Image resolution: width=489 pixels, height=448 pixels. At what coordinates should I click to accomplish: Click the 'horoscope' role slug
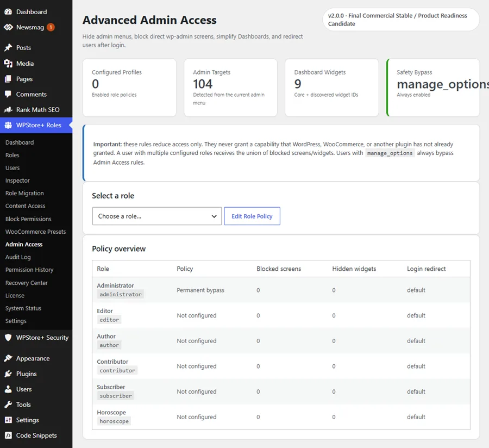[x=114, y=421]
